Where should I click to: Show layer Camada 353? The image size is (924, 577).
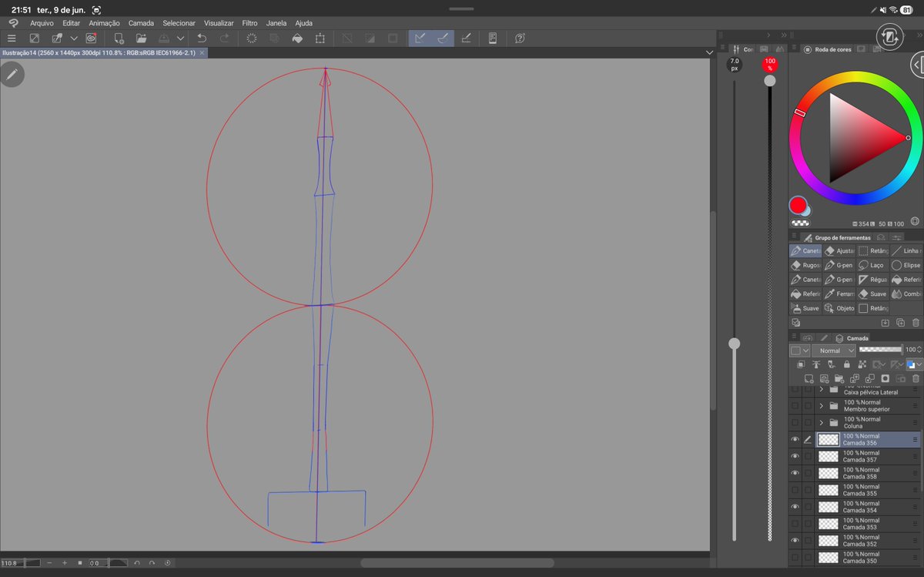click(795, 525)
